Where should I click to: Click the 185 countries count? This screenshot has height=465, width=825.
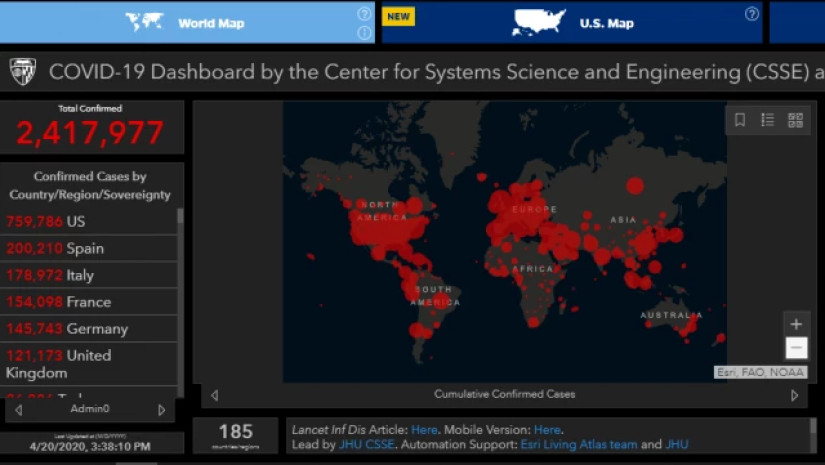click(x=236, y=432)
